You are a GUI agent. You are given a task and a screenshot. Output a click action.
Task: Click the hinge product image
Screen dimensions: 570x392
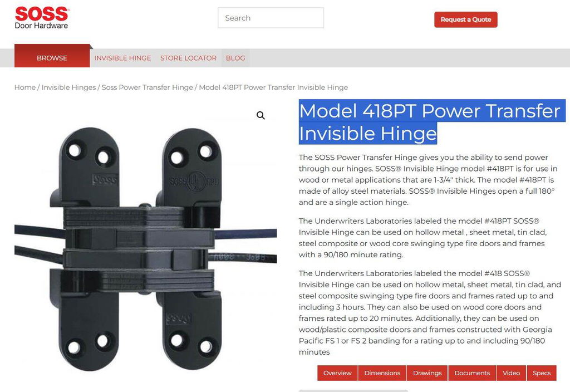[145, 249]
